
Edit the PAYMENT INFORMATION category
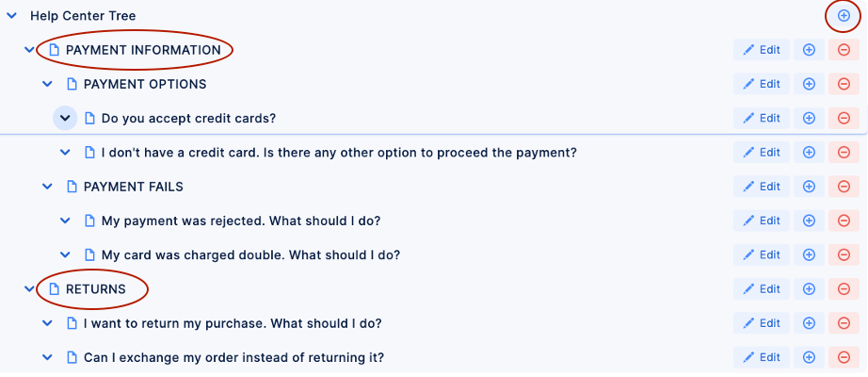[x=762, y=50]
